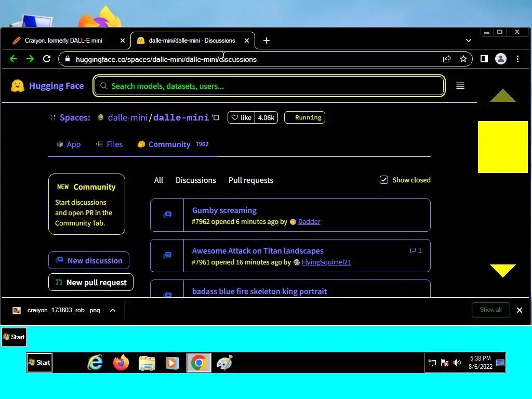Open the Chrome profile avatar

point(501,59)
